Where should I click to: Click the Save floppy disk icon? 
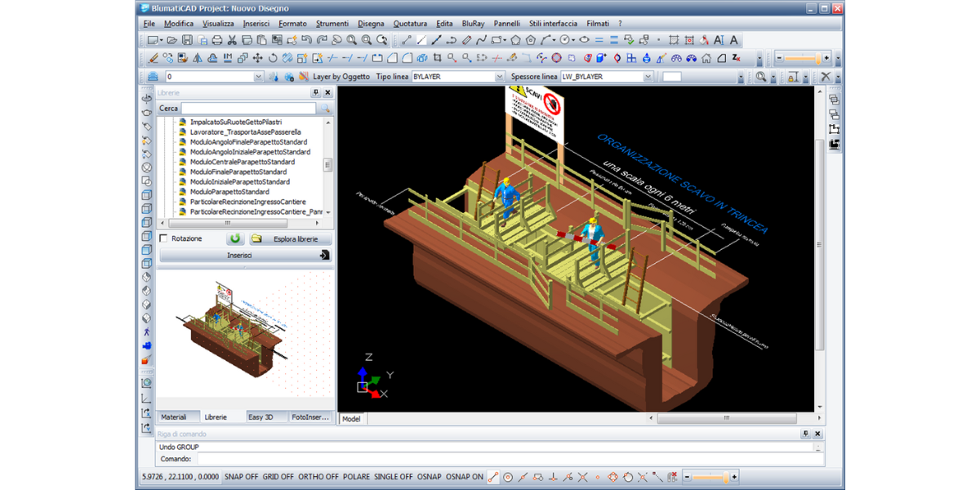click(187, 40)
